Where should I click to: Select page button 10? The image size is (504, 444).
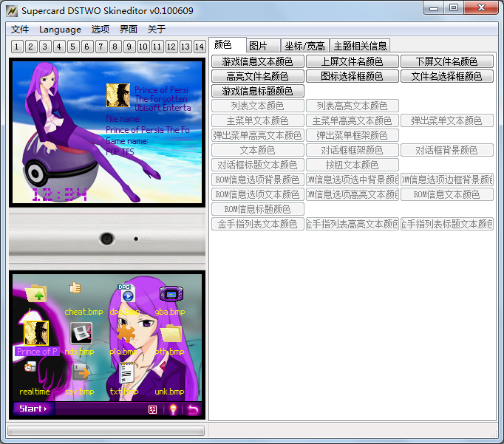[x=143, y=47]
